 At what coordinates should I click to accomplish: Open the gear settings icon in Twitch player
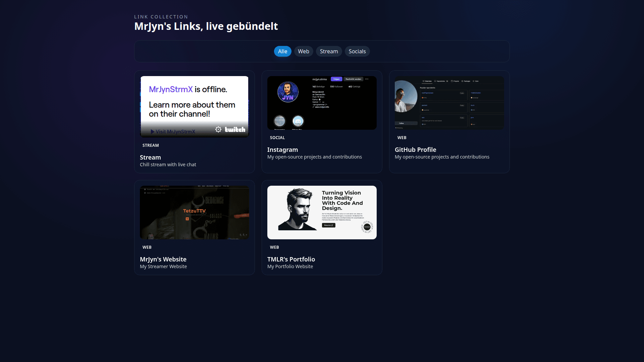(x=218, y=130)
